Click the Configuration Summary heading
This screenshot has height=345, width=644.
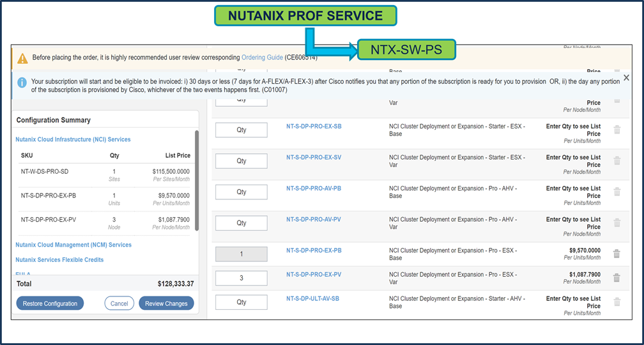pos(54,120)
